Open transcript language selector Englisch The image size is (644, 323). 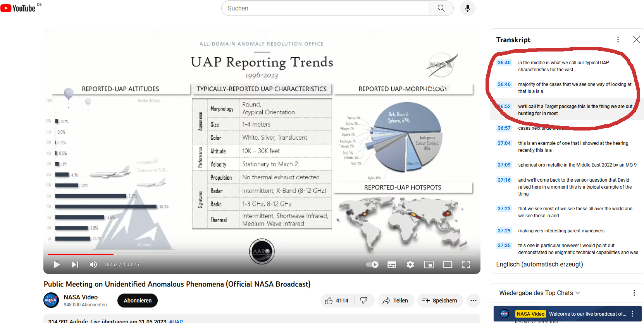tap(539, 264)
